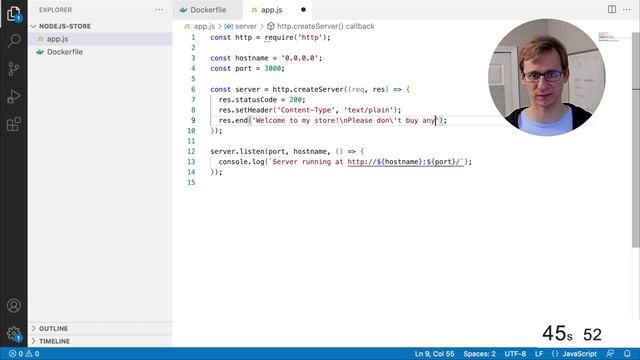The image size is (640, 360).
Task: Click the hostname string '0.0.0.0'
Action: click(300, 58)
